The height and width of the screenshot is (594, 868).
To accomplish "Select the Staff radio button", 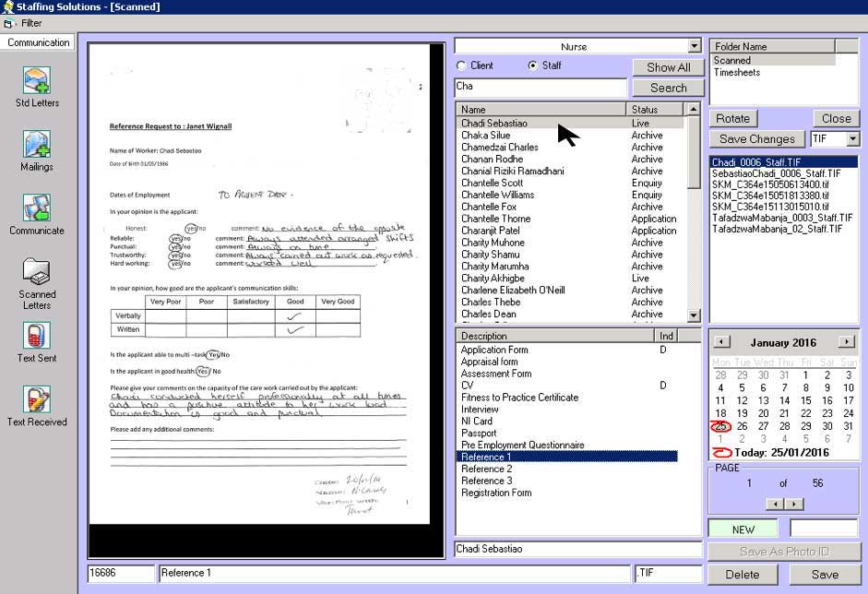I will click(x=532, y=66).
